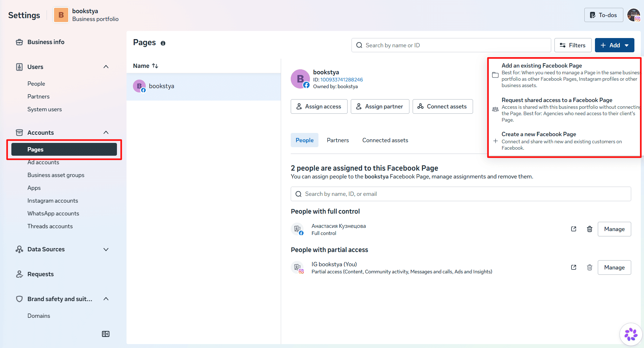
Task: Click Анастасия Кузнецова user avatar
Action: coord(297,229)
